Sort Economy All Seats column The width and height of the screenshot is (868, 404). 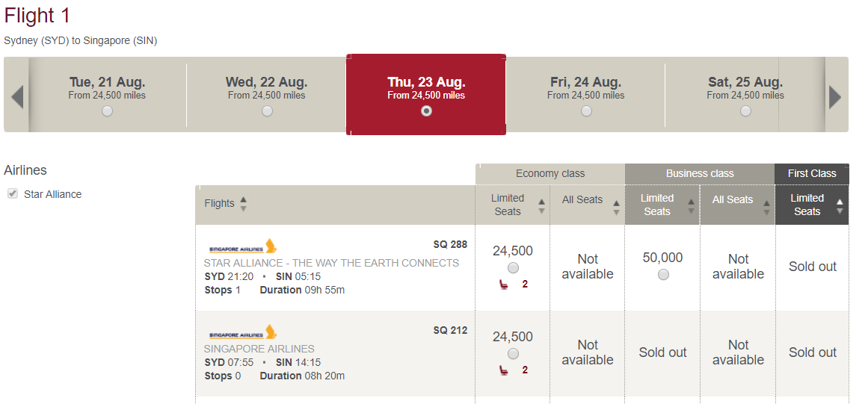point(616,208)
